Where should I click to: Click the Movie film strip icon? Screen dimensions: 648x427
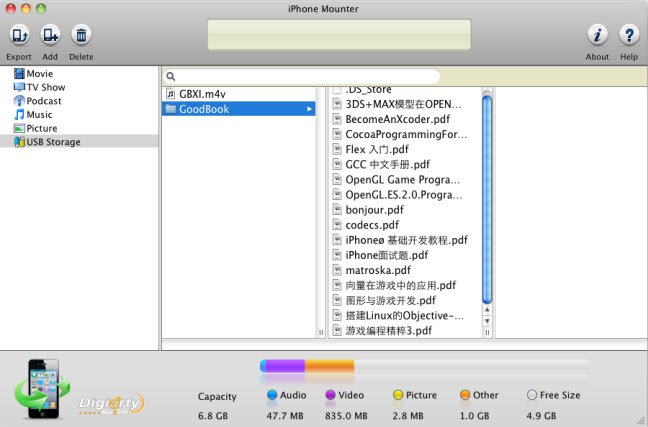(19, 74)
